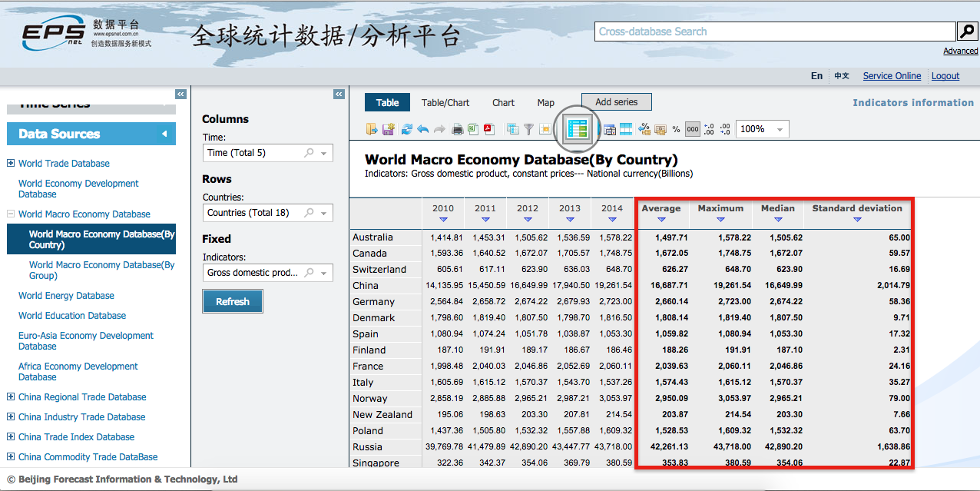
Task: Toggle the 000 thousands separator button
Action: [x=693, y=129]
